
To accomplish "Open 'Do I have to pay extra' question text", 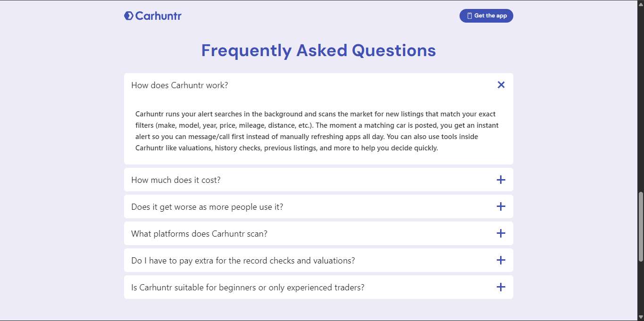I will 243,261.
